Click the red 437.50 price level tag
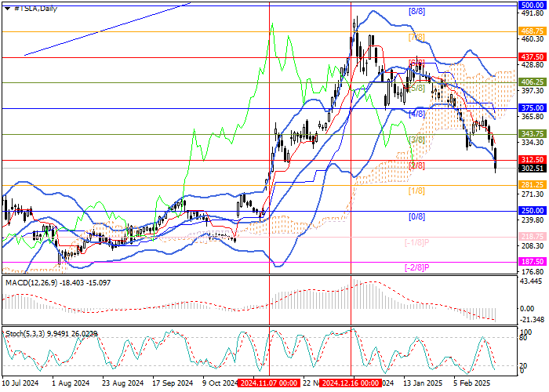The height and width of the screenshot is (392, 549). coord(533,56)
